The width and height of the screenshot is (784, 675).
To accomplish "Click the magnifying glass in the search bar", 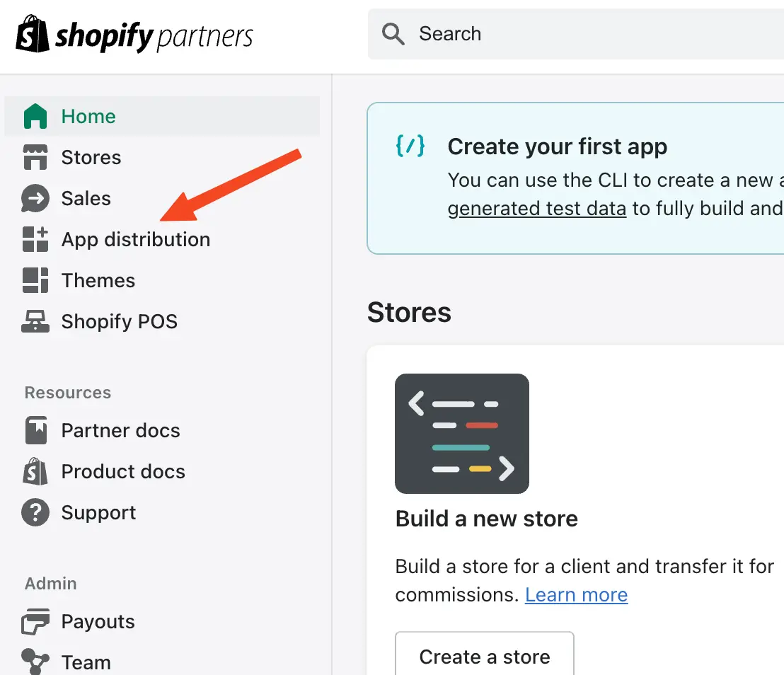I will (393, 33).
